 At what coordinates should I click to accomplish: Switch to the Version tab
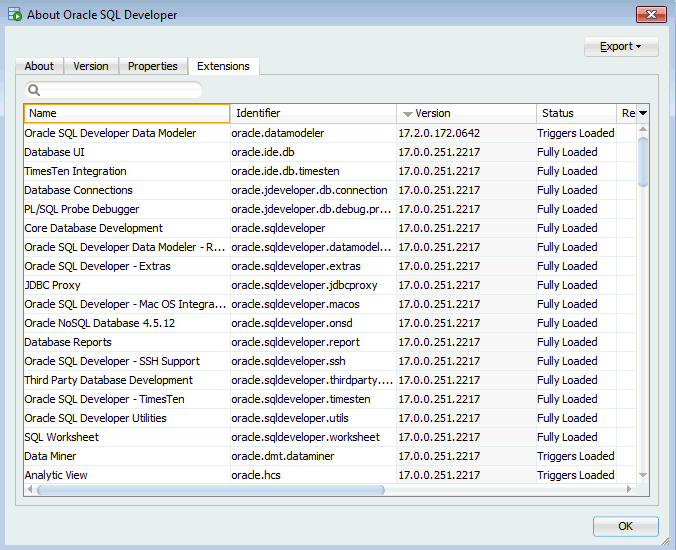point(91,66)
